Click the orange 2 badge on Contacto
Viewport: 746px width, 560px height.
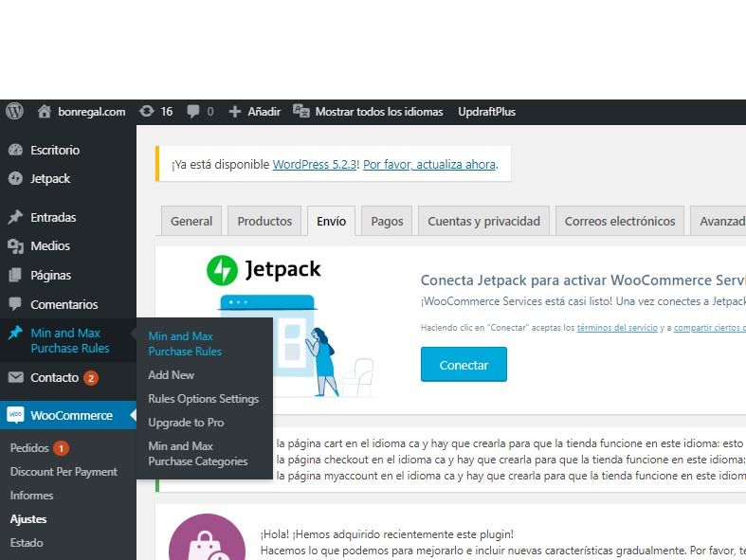coord(90,378)
